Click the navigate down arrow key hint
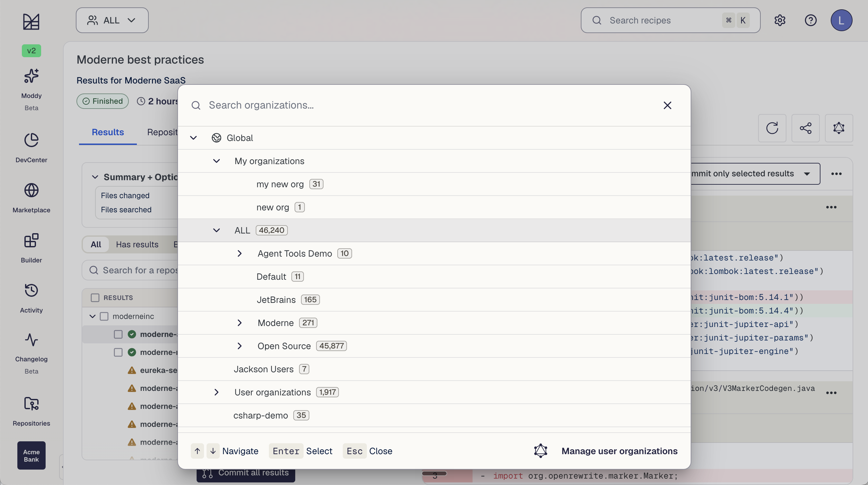 [x=213, y=451]
